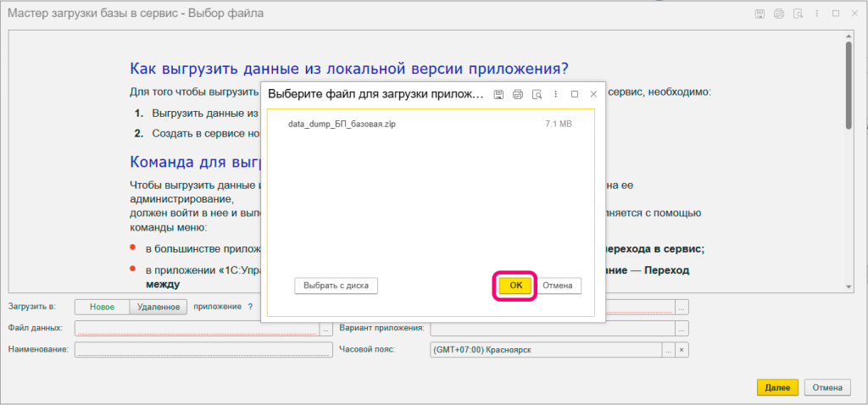Clear the time zone field with X button
This screenshot has width=868, height=405.
pos(682,350)
